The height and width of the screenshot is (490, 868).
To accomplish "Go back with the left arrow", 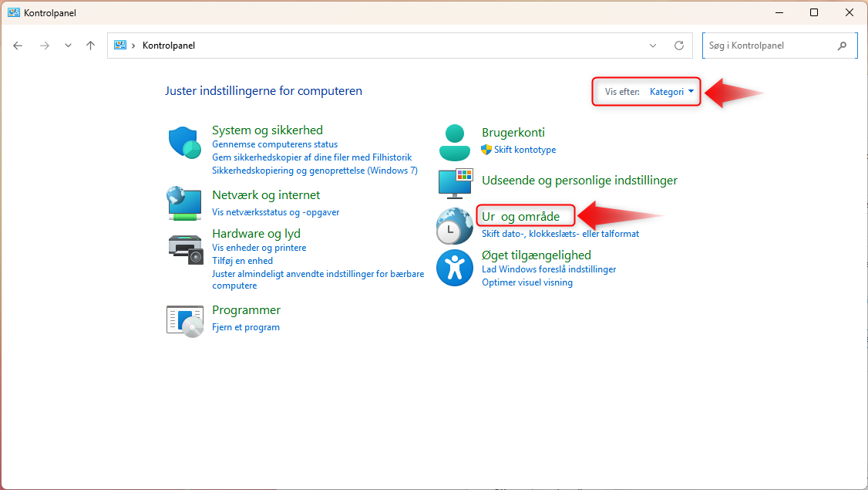I will point(18,46).
